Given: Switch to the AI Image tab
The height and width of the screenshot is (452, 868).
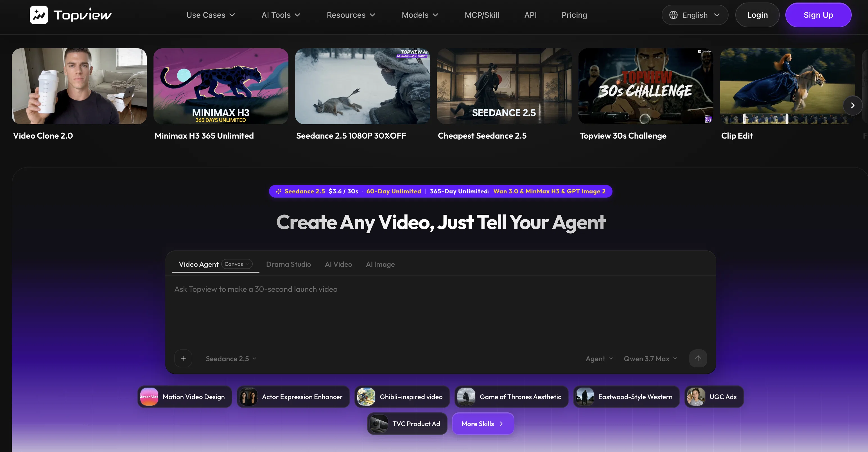Looking at the screenshot, I should [380, 264].
